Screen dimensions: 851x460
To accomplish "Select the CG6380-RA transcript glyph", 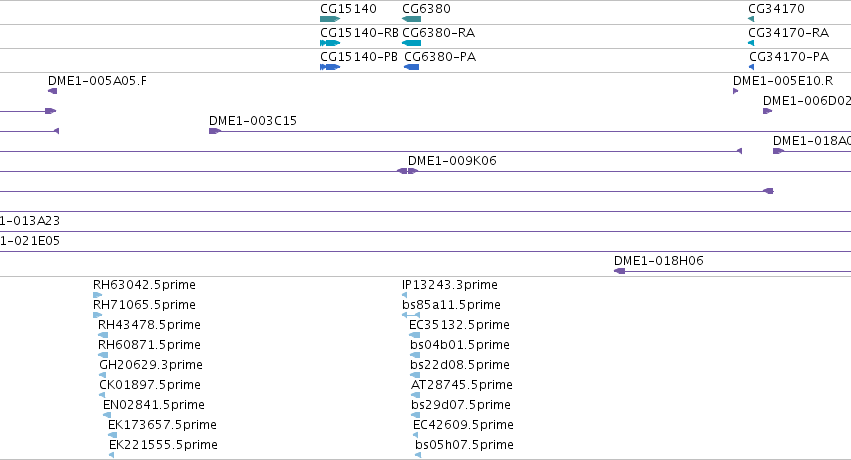I will tap(411, 43).
